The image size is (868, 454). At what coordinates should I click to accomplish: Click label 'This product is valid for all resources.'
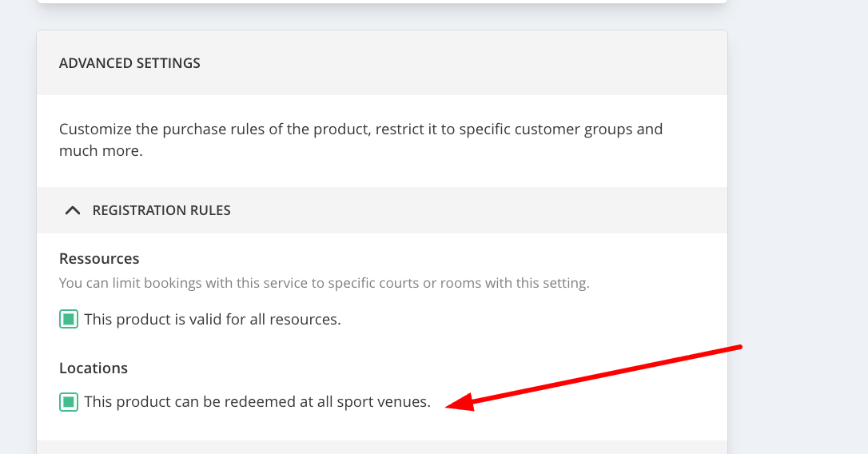point(213,320)
